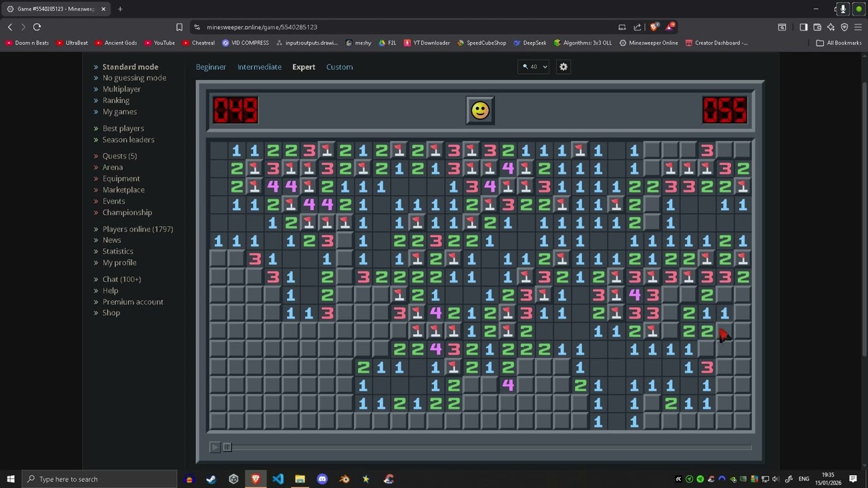Go to the Arena section

pos(113,167)
